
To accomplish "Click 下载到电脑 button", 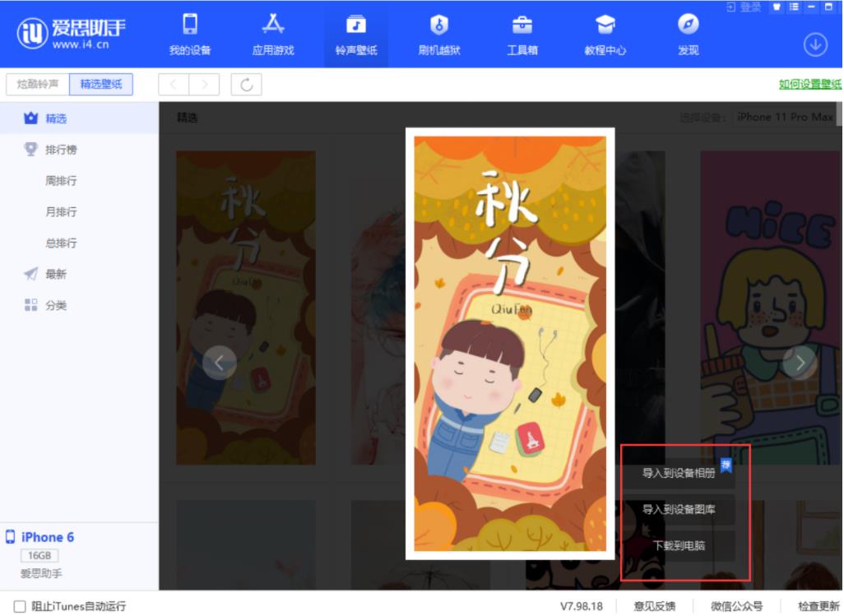I will coord(678,545).
